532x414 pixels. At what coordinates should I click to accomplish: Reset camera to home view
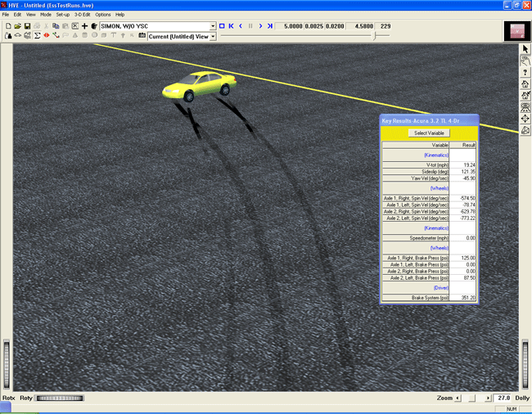tap(525, 84)
